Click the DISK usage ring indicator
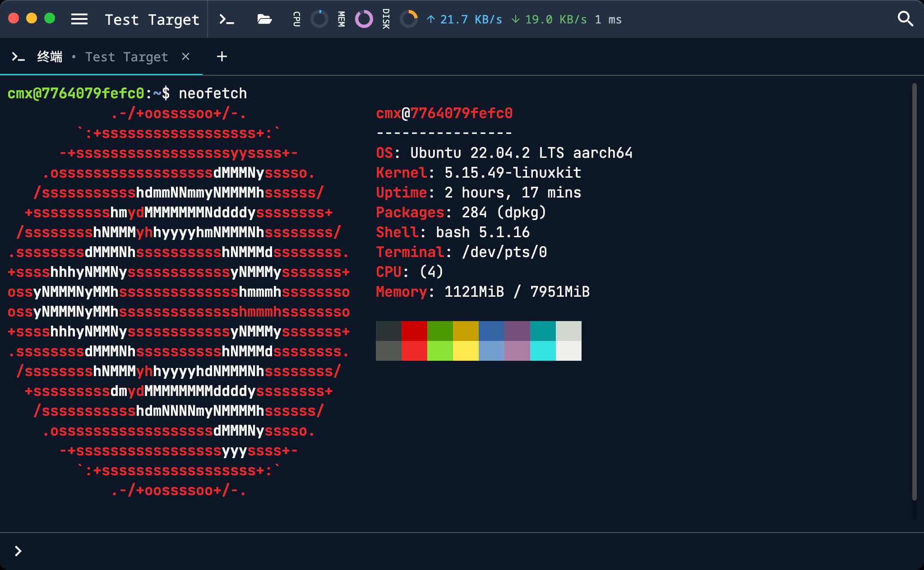 408,19
